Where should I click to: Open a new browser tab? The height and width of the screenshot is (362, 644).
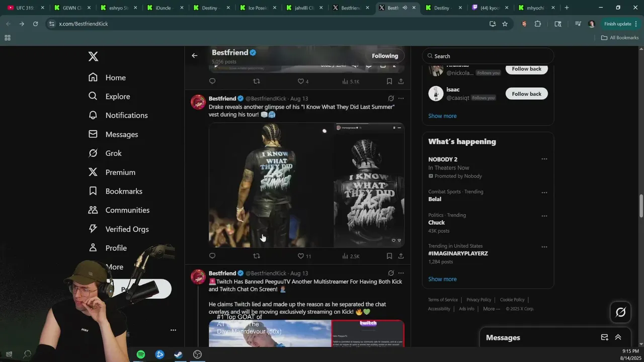pyautogui.click(x=567, y=8)
